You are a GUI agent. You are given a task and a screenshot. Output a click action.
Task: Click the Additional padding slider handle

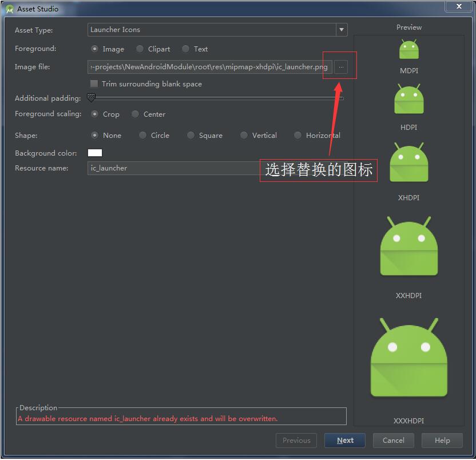pyautogui.click(x=91, y=97)
